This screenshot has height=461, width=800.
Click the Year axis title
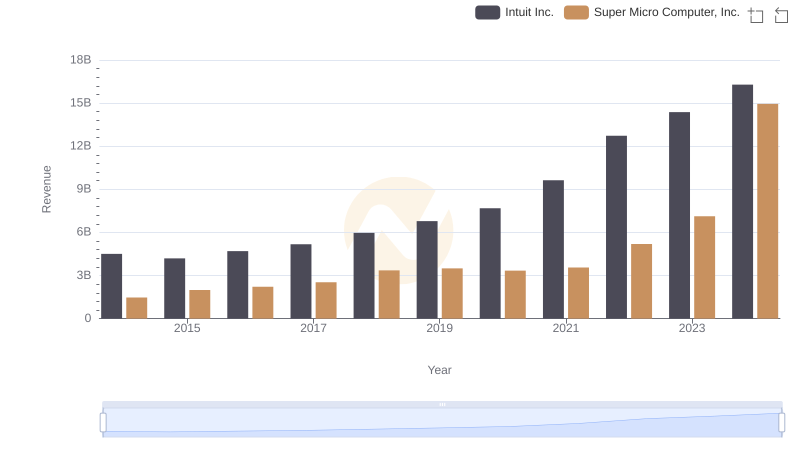coord(439,370)
